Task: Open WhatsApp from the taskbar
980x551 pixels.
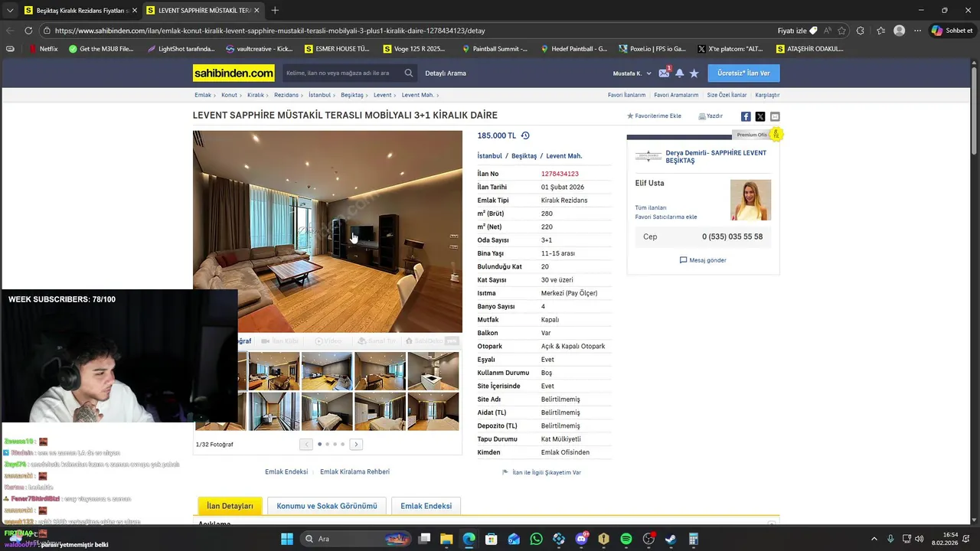Action: pyautogui.click(x=536, y=539)
